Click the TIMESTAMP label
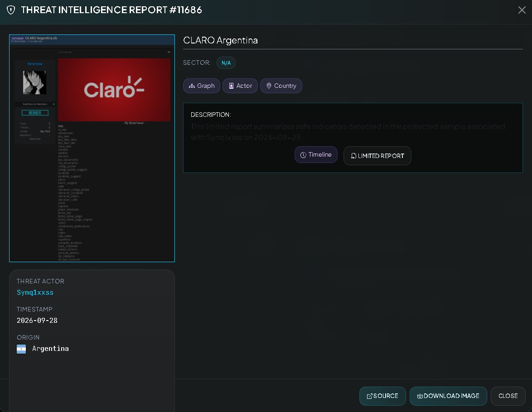This screenshot has width=532, height=412. [34, 309]
